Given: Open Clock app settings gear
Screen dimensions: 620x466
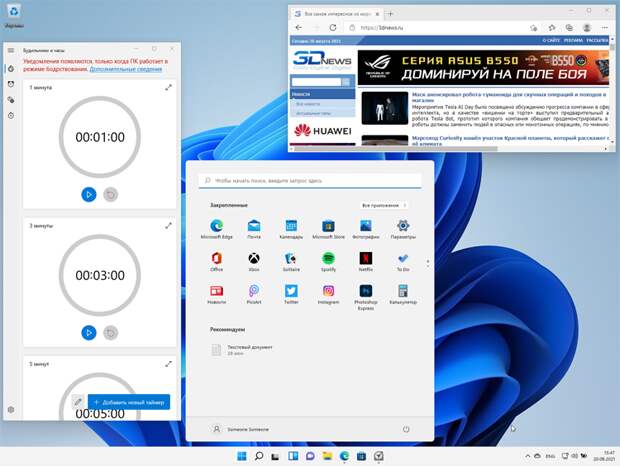Looking at the screenshot, I should pos(11,409).
